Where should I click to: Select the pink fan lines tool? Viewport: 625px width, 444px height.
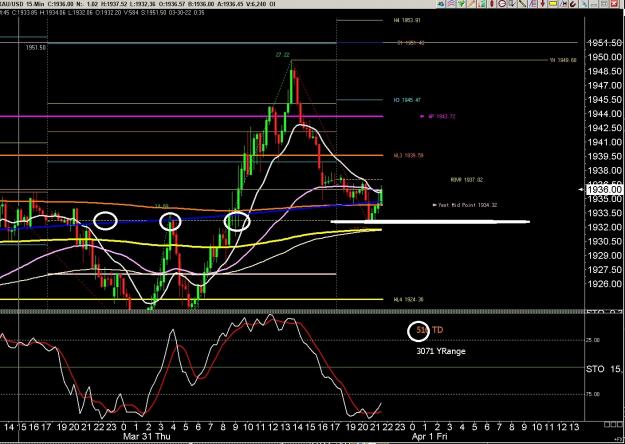533,4
